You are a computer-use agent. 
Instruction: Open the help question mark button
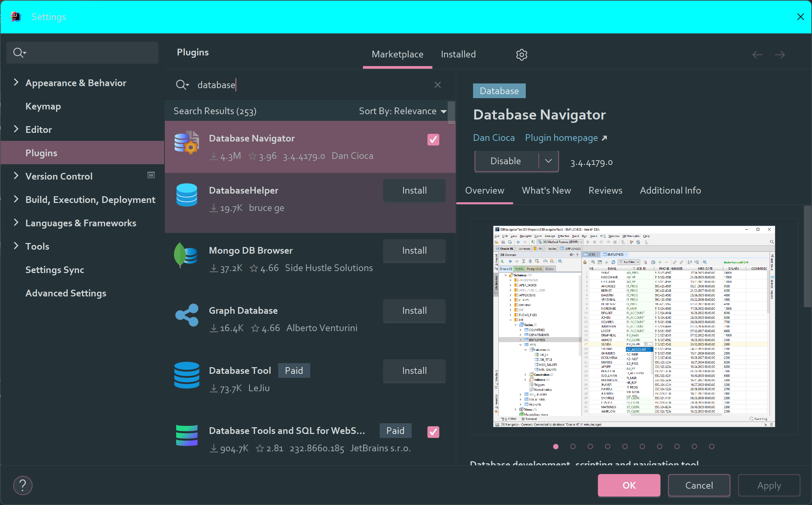click(23, 485)
